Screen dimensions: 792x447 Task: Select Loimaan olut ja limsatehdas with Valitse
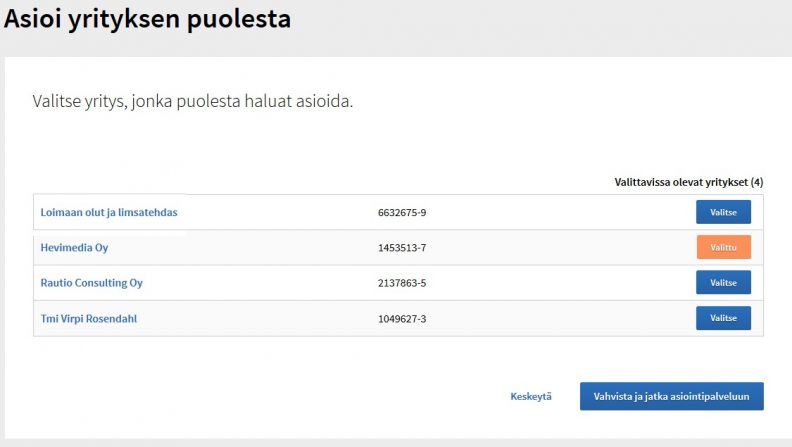(723, 212)
